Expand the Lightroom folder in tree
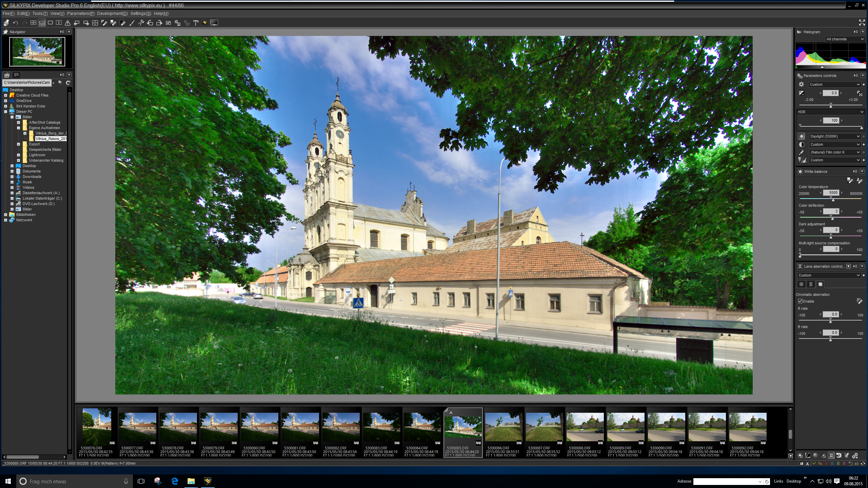This screenshot has height=488, width=868. point(19,155)
